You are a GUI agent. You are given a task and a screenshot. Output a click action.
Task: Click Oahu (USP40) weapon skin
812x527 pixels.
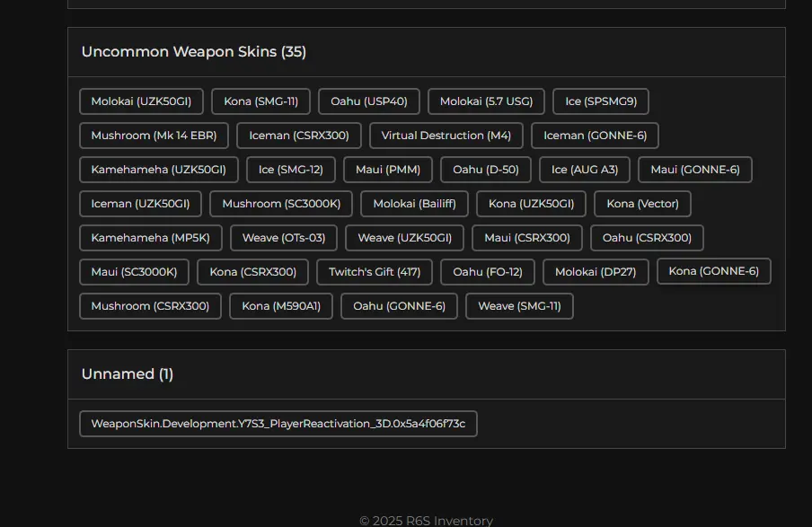368,101
